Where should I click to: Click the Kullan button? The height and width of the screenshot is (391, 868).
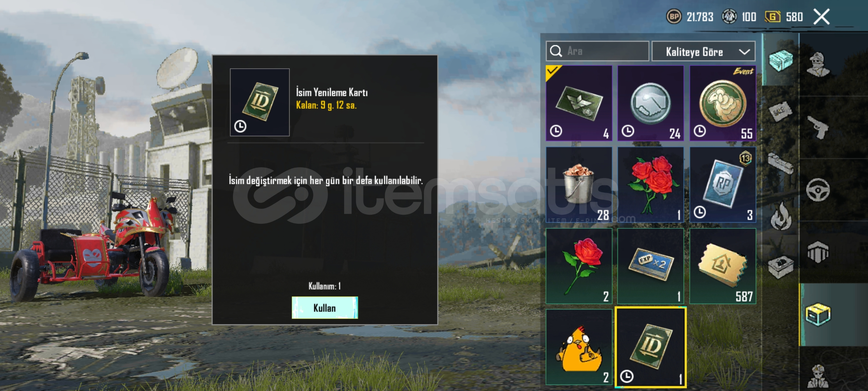click(325, 308)
